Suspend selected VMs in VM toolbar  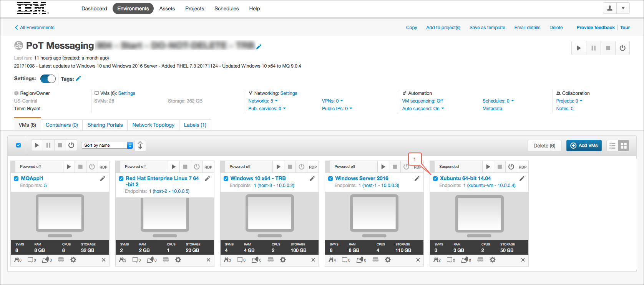(48, 145)
